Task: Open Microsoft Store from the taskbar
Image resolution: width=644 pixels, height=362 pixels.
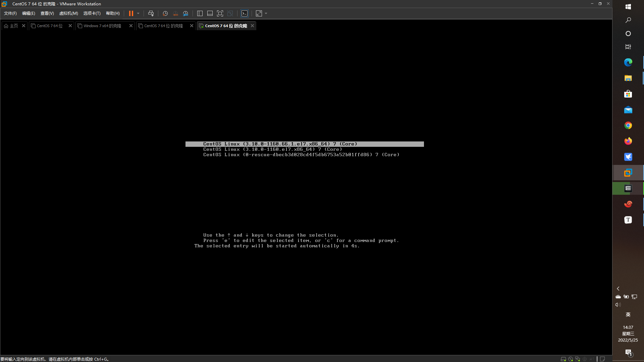Action: tap(628, 94)
